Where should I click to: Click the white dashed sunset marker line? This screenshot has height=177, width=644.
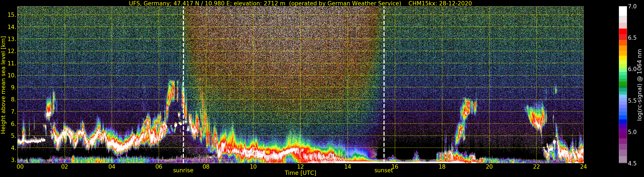pyautogui.click(x=384, y=85)
